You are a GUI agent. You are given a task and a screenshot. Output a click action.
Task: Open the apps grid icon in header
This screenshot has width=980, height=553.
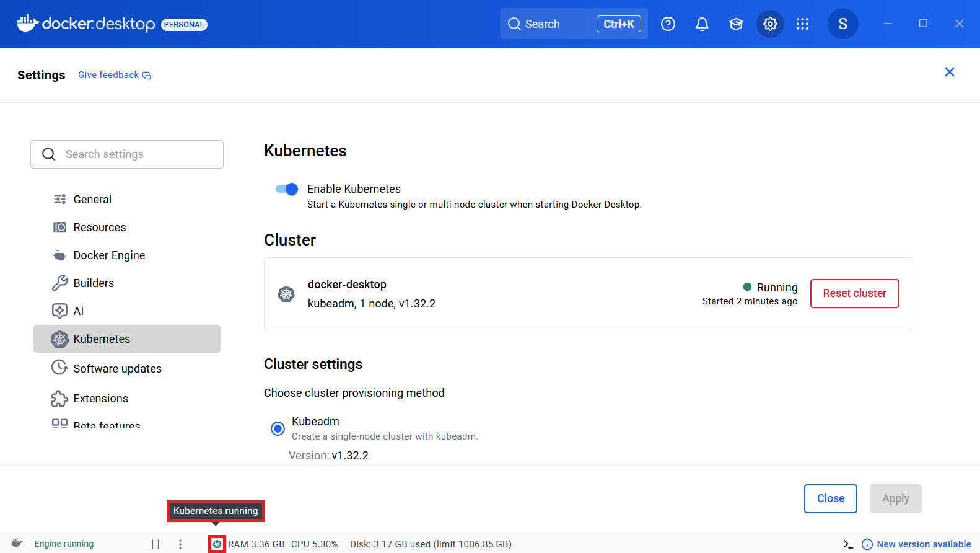coord(802,24)
